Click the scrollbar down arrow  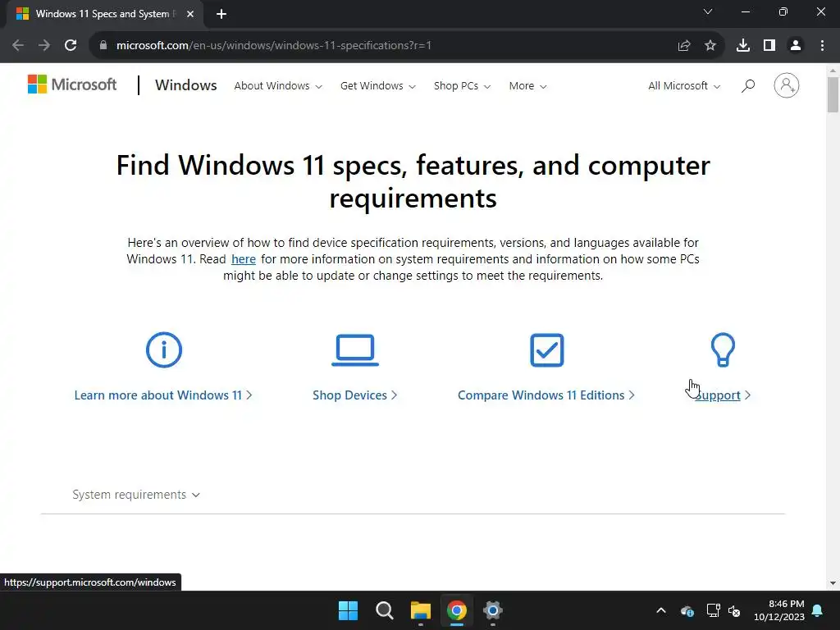click(x=833, y=583)
